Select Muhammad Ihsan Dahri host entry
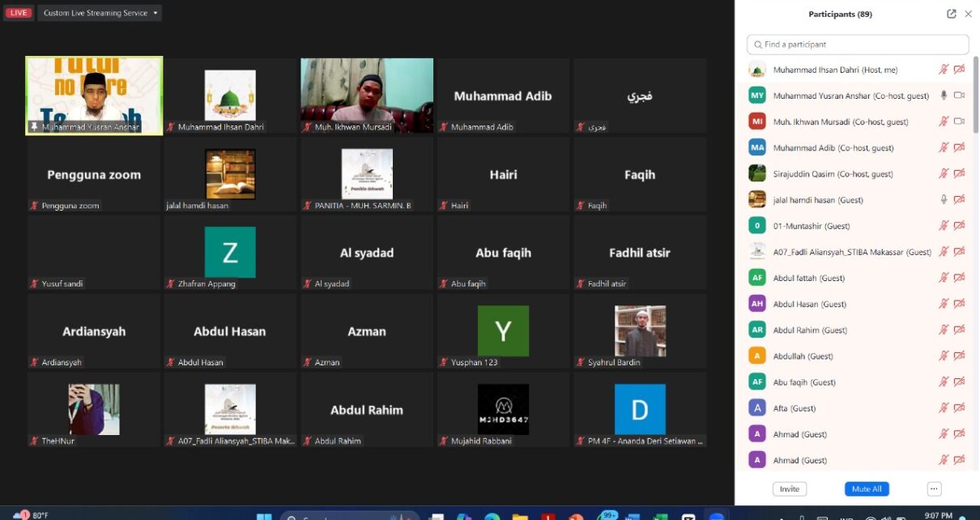Viewport: 980px width, 520px height. [834, 70]
